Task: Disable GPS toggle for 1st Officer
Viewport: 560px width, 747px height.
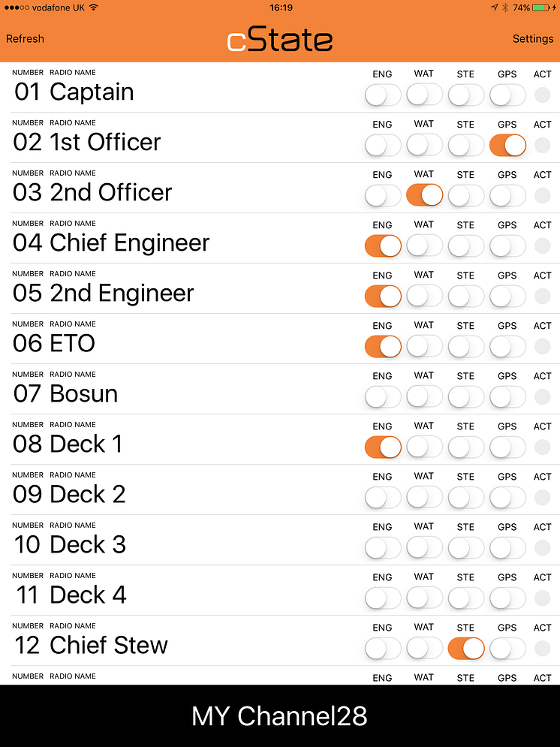Action: tap(507, 146)
